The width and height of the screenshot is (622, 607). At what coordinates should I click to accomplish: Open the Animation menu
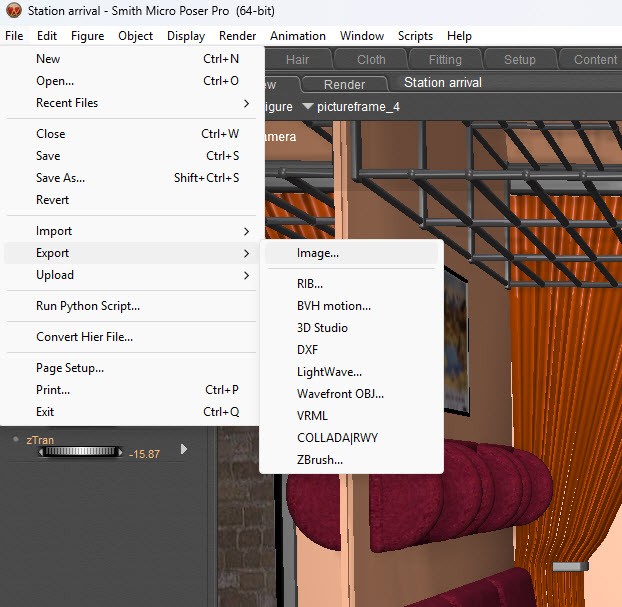(x=298, y=36)
